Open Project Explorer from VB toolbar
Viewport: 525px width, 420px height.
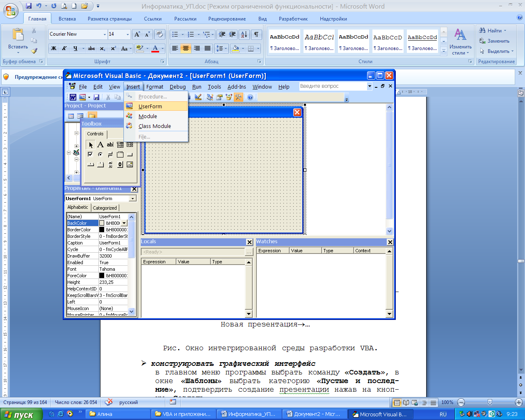coord(210,97)
